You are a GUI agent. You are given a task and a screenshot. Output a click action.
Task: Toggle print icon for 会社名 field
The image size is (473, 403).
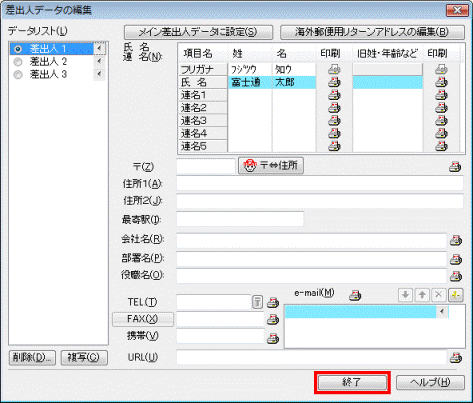[456, 240]
